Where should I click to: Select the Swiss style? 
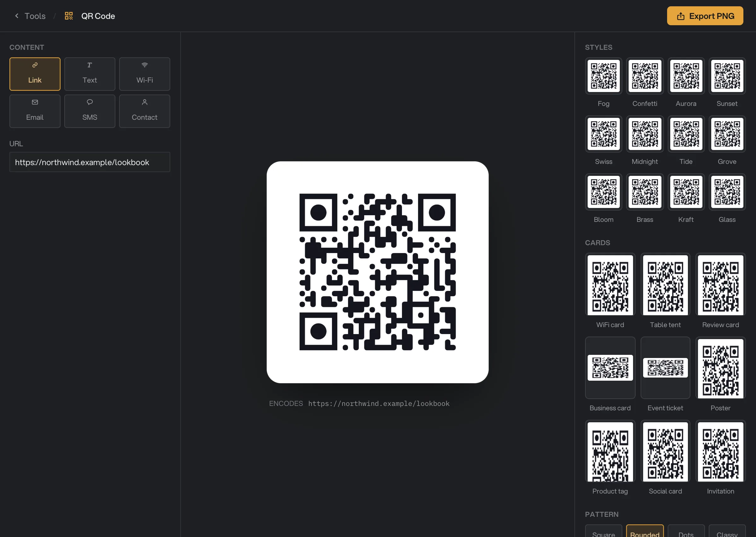point(603,134)
